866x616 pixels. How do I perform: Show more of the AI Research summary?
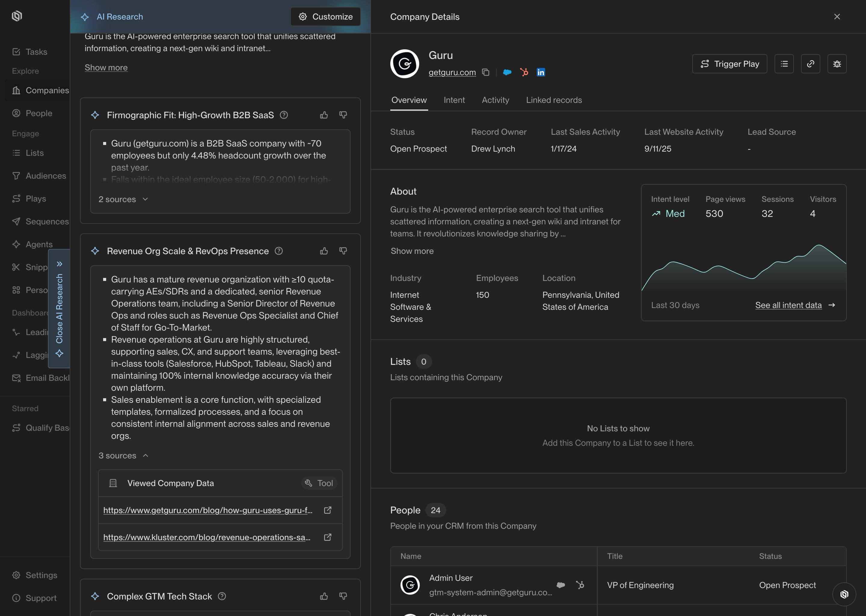106,67
